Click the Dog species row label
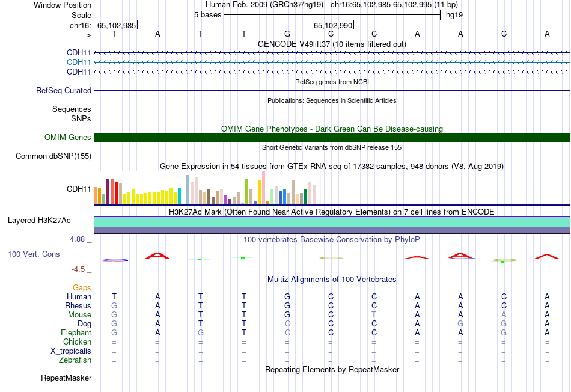 pyautogui.click(x=85, y=324)
